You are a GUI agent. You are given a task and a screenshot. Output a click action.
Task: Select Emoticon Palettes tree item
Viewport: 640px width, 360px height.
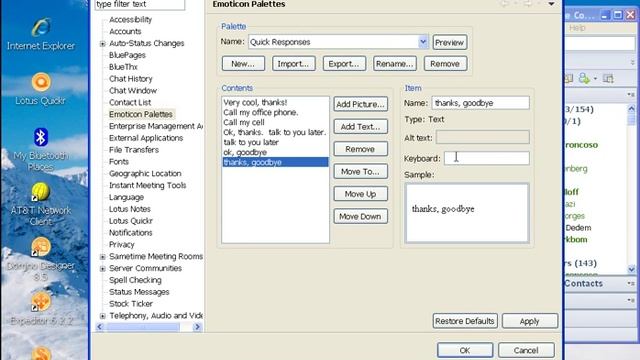click(x=141, y=114)
